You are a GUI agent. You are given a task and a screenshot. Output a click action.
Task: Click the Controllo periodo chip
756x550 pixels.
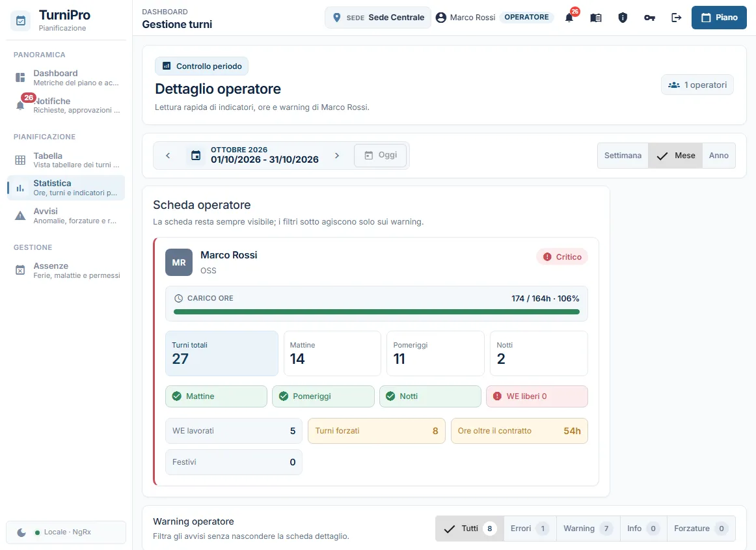202,66
